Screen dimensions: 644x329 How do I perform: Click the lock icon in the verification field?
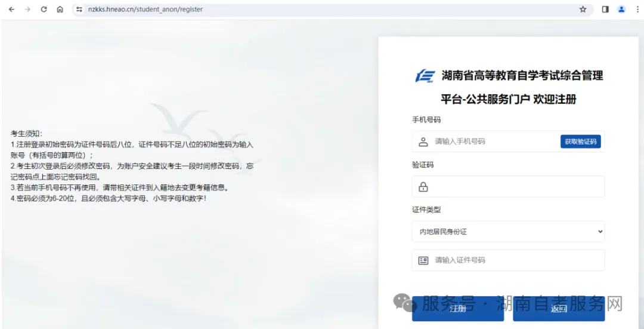point(423,187)
